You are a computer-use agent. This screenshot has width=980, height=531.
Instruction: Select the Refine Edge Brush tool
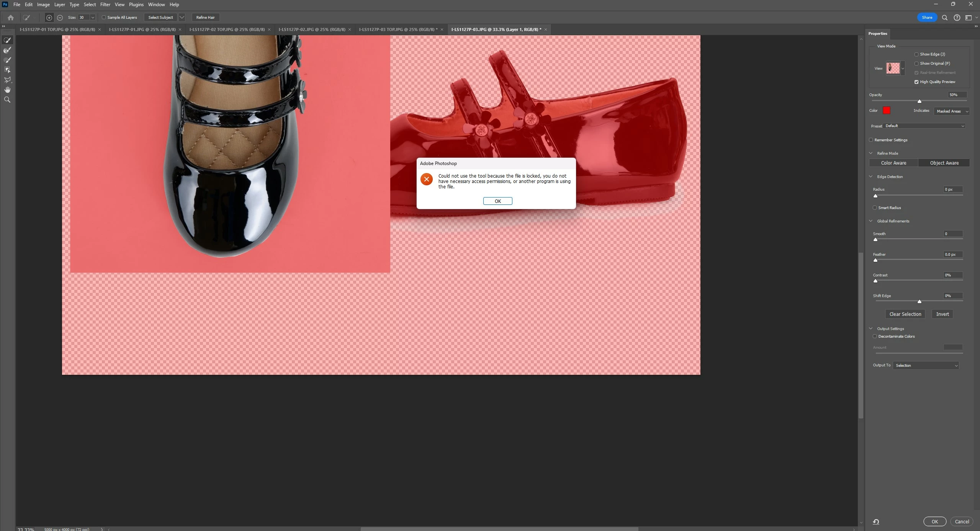point(7,50)
